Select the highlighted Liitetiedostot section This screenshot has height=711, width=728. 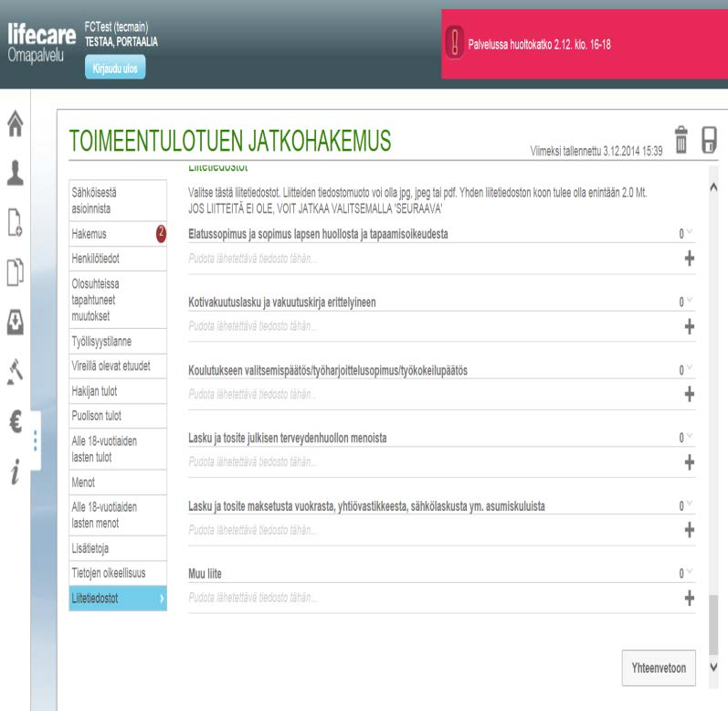coord(118,599)
